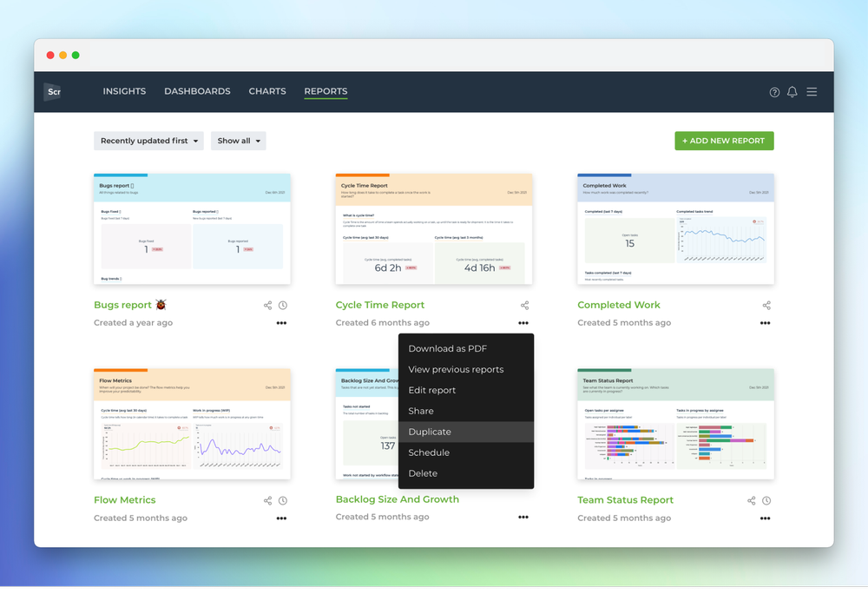Viewport: 868px width, 594px height.
Task: Open the Cycle Time Report title link
Action: coord(380,305)
